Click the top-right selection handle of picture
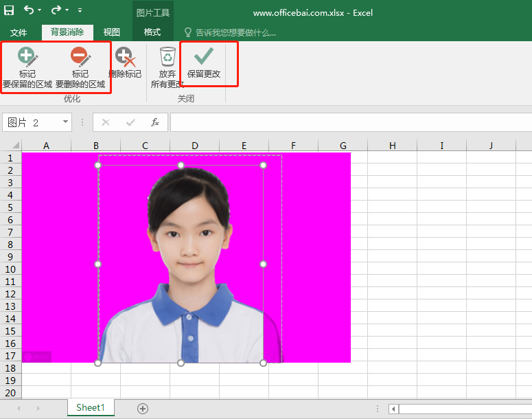Viewport: 532px width, 419px height. pos(264,165)
